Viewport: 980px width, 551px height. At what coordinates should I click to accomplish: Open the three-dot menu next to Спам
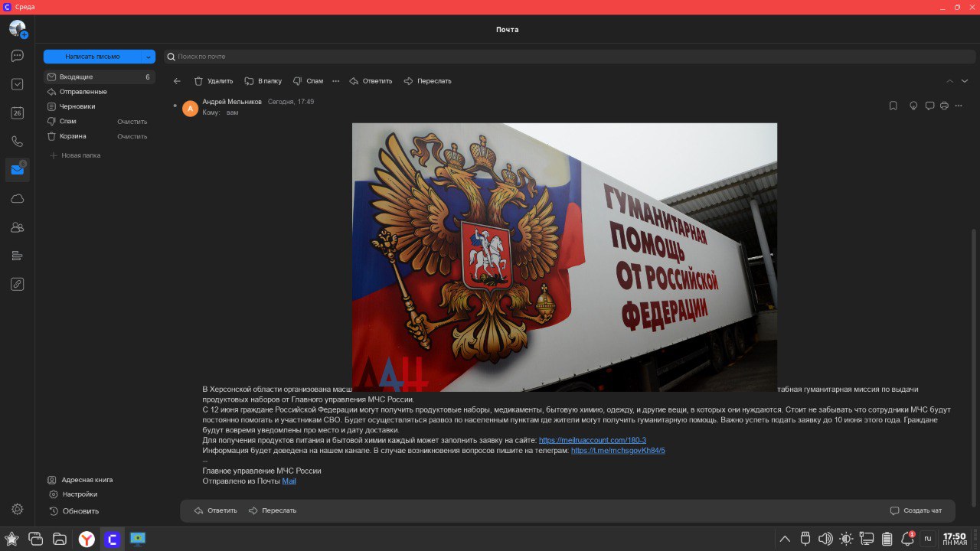pyautogui.click(x=335, y=81)
